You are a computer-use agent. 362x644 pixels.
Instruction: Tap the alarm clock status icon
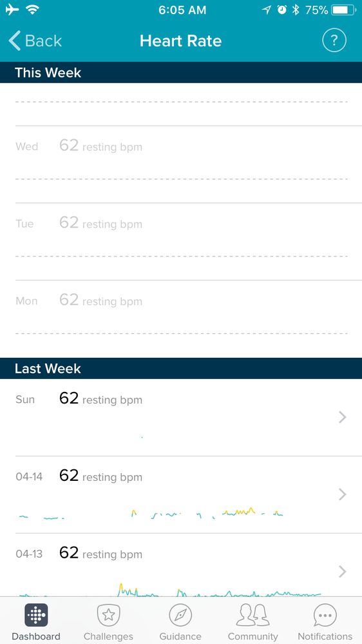point(281,10)
